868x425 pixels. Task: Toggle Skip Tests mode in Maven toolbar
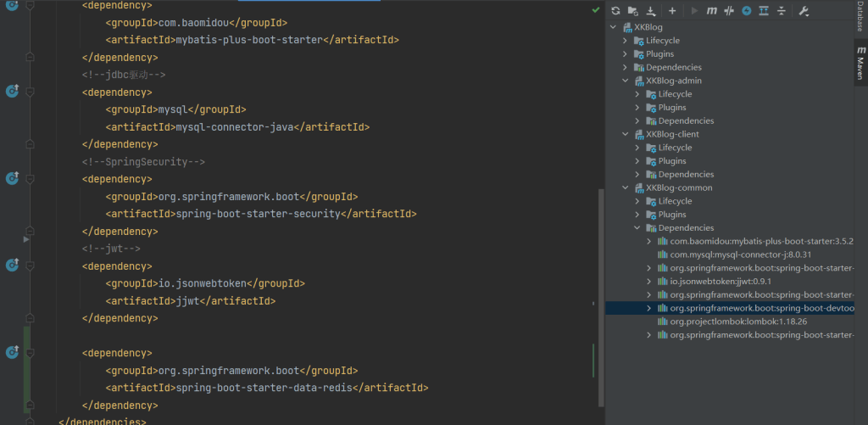click(x=746, y=11)
